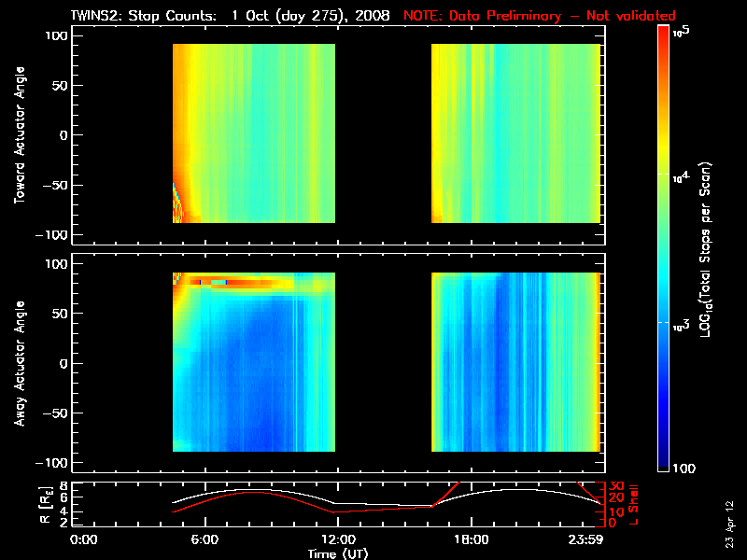This screenshot has width=747, height=560.
Task: Click the TWINS2 Stop Counts plot title
Action: tap(231, 16)
